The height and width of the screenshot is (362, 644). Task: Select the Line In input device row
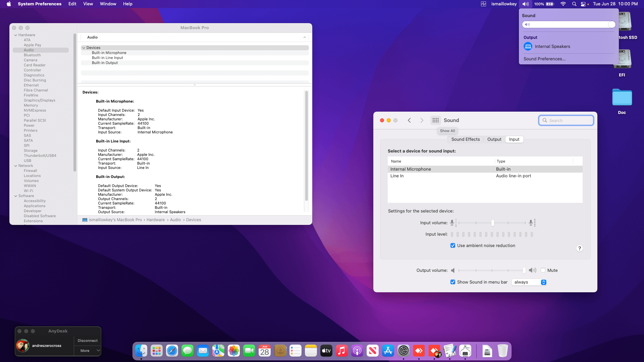(485, 176)
